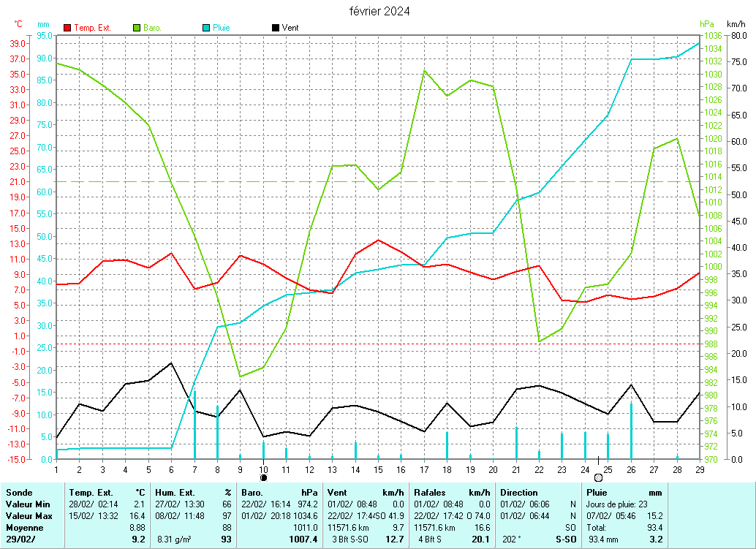Viewport: 756px width, 549px height.
Task: Click the 1007.4 current barometer value
Action: [304, 539]
